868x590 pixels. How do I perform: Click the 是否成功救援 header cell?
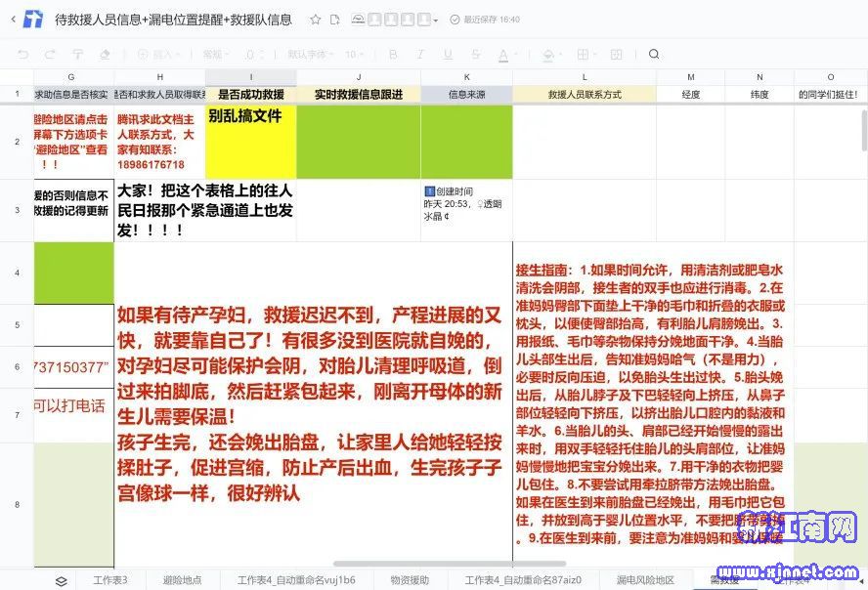251,95
